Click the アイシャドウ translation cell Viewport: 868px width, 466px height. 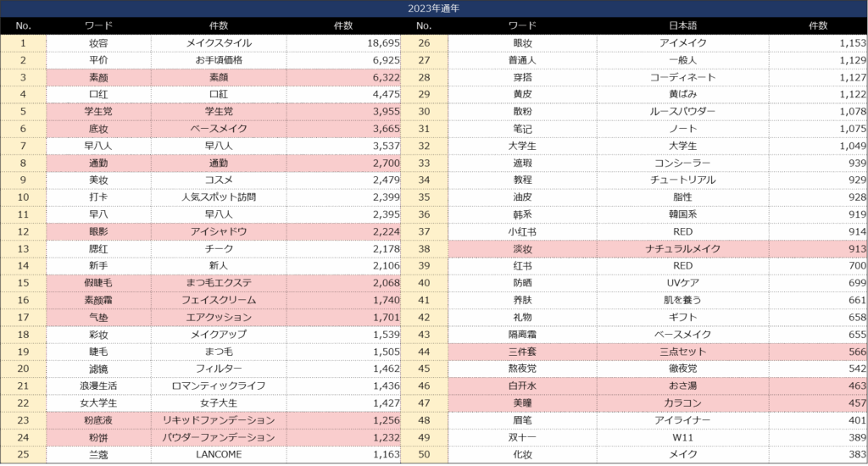click(x=218, y=231)
